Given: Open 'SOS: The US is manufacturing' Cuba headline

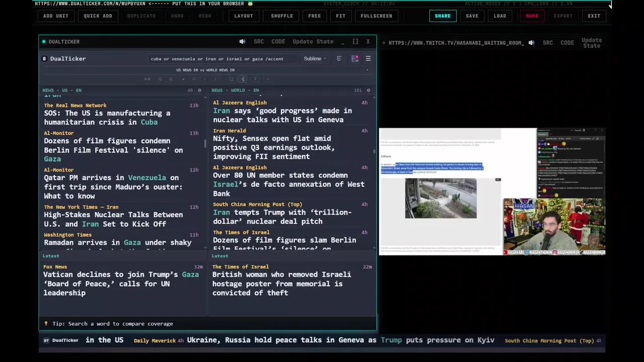Looking at the screenshot, I should pos(107,118).
